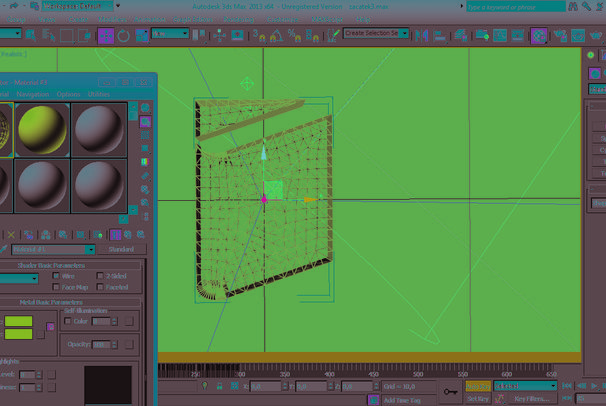This screenshot has width=606, height=406.
Task: Select the green material sample sphere
Action: [40, 128]
